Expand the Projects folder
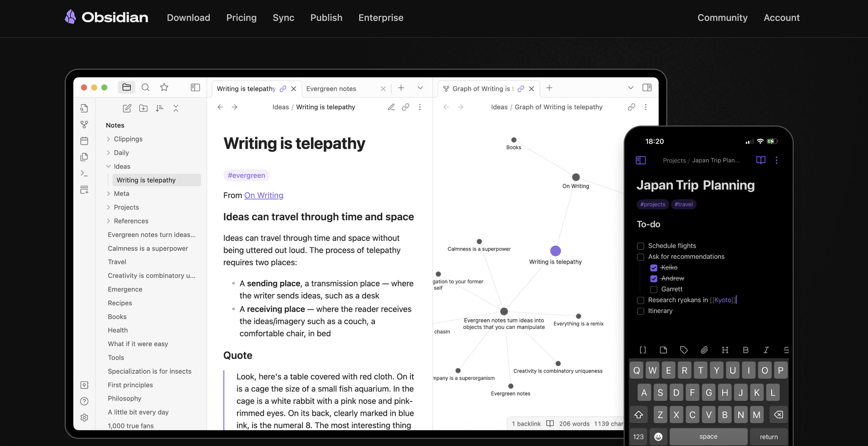This screenshot has height=446, width=868. (x=108, y=207)
